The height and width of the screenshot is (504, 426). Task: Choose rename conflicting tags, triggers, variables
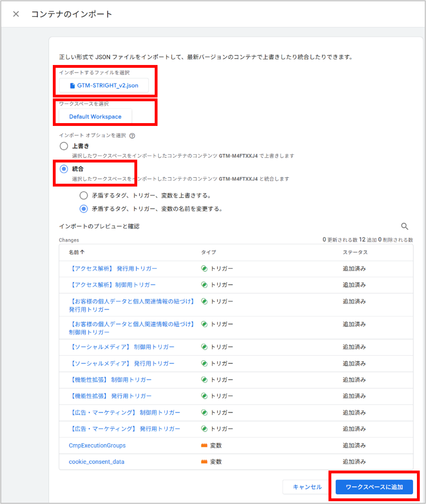click(83, 209)
